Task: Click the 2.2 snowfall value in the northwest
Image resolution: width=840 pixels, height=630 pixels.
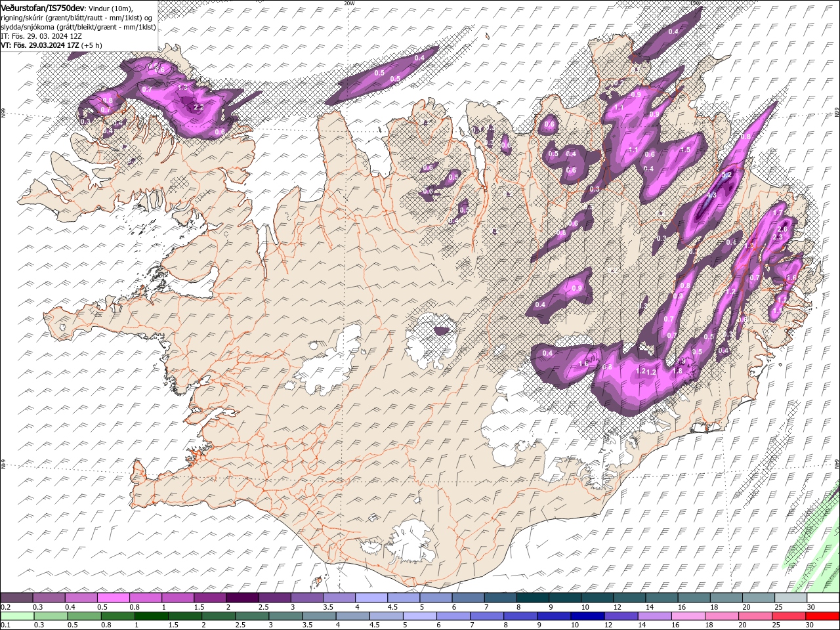Action: pos(199,106)
